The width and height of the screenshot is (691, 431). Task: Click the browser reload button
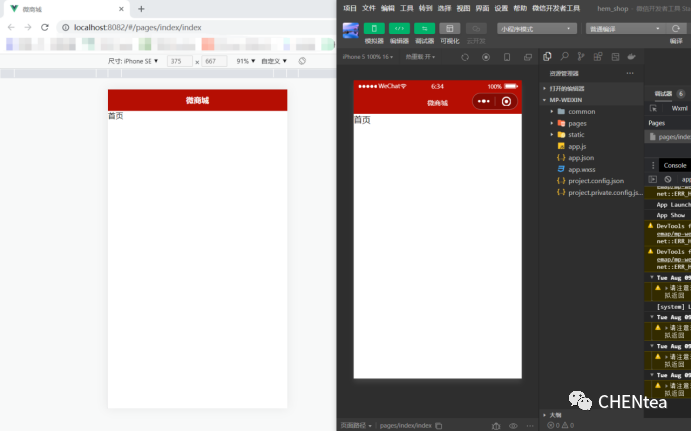[x=45, y=27]
